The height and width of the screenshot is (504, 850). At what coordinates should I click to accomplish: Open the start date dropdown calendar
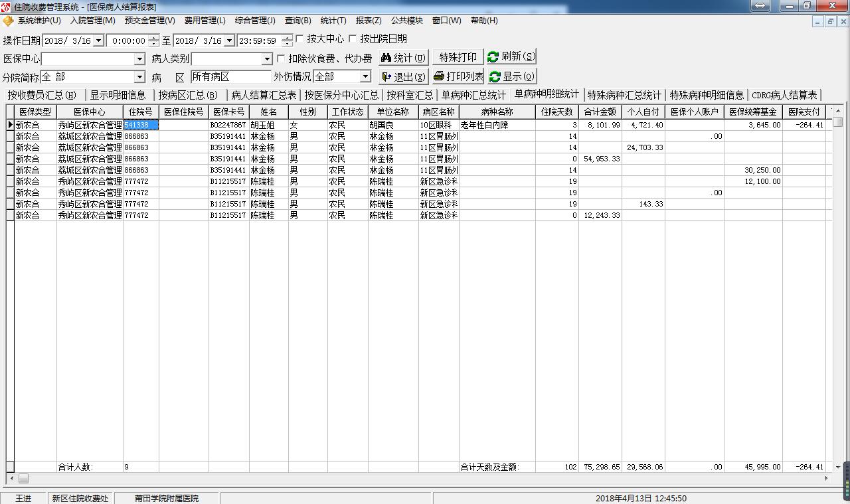pos(98,41)
